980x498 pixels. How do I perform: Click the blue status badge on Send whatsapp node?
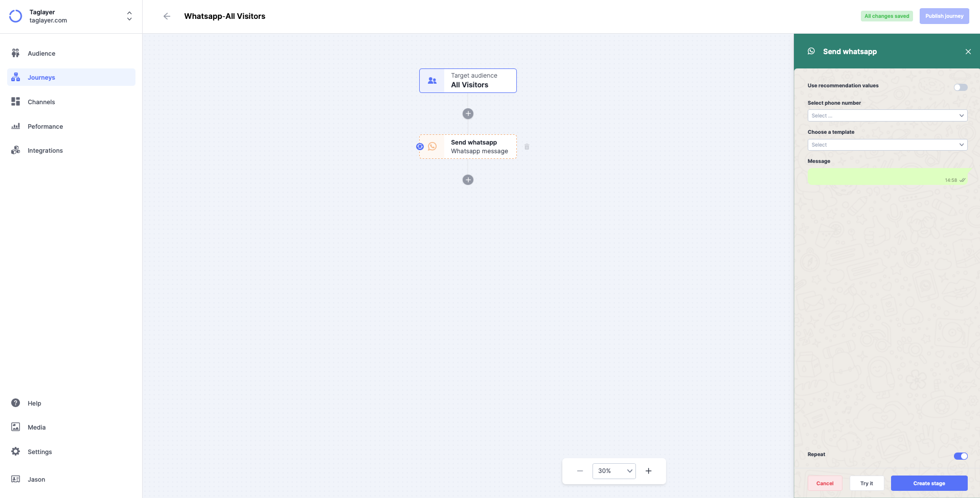point(420,147)
